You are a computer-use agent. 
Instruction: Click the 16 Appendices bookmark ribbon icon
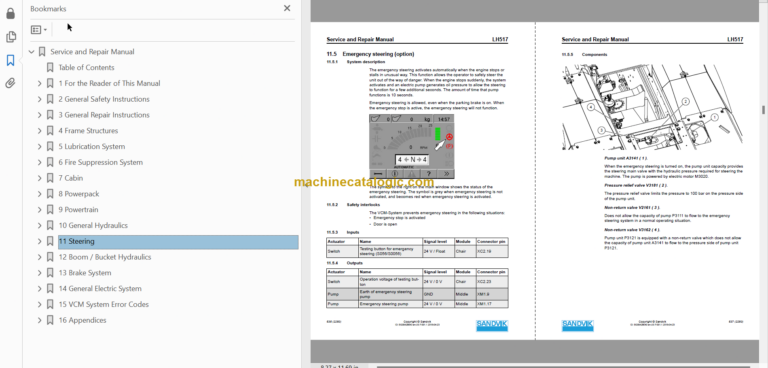coord(50,320)
